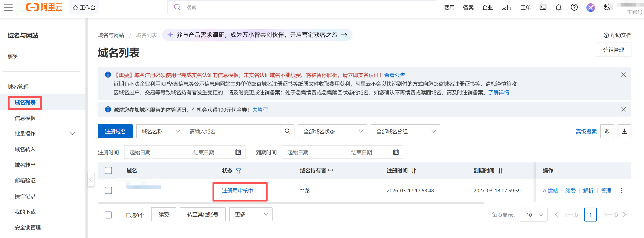Open the 高级搜索 link
This screenshot has height=238, width=644.
[586, 131]
